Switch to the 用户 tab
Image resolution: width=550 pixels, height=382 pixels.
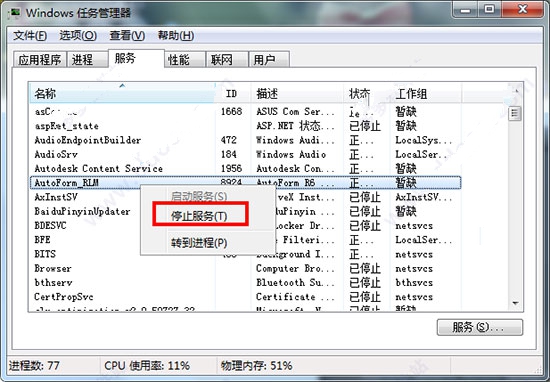[269, 60]
